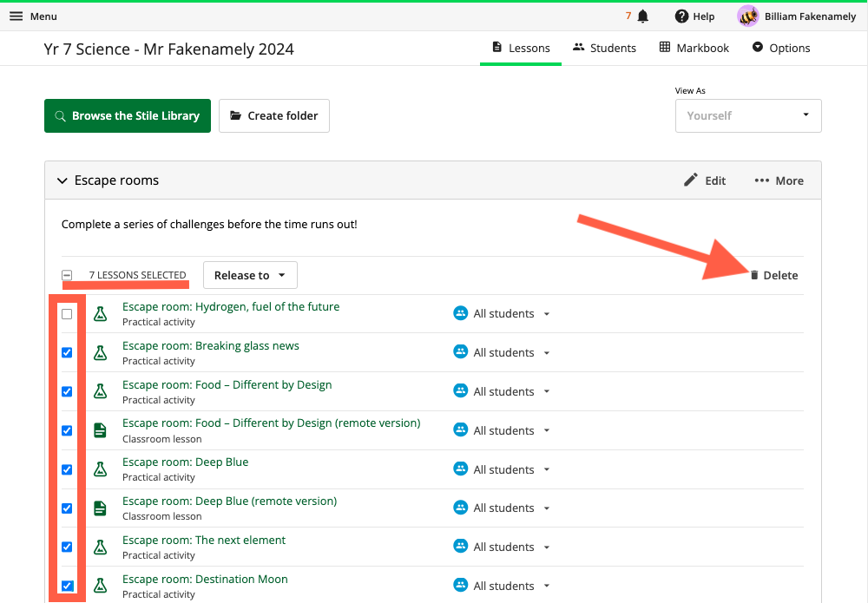868x603 pixels.
Task: Uncheck Food Different by Design (remote version) checkbox
Action: pos(67,430)
